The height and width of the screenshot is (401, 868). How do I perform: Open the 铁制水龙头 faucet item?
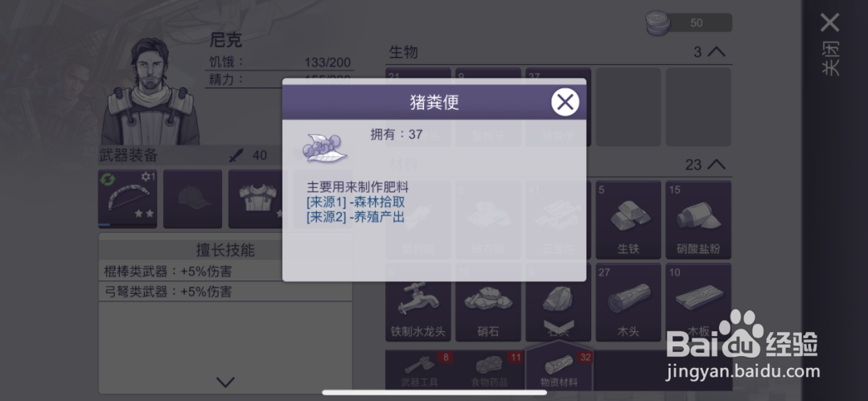418,302
